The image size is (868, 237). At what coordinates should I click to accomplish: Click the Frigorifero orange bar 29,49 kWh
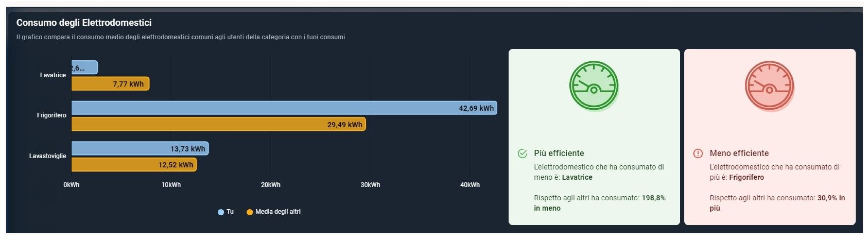click(x=218, y=124)
